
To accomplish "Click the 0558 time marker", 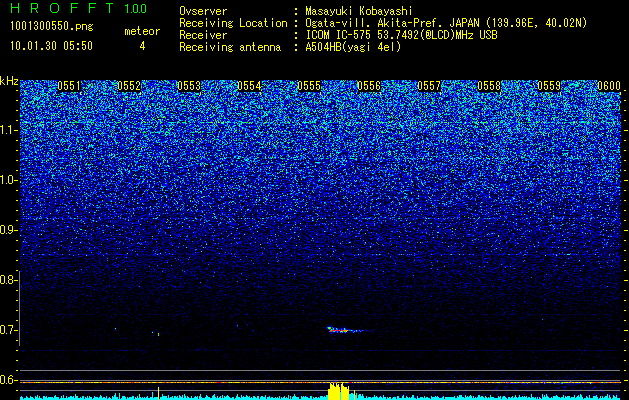I will click(x=489, y=86).
